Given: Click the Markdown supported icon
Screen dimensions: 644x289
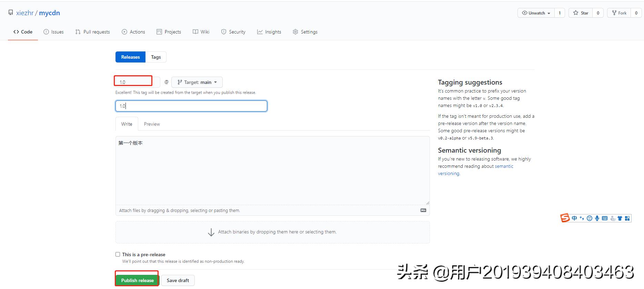Looking at the screenshot, I should pos(423,210).
